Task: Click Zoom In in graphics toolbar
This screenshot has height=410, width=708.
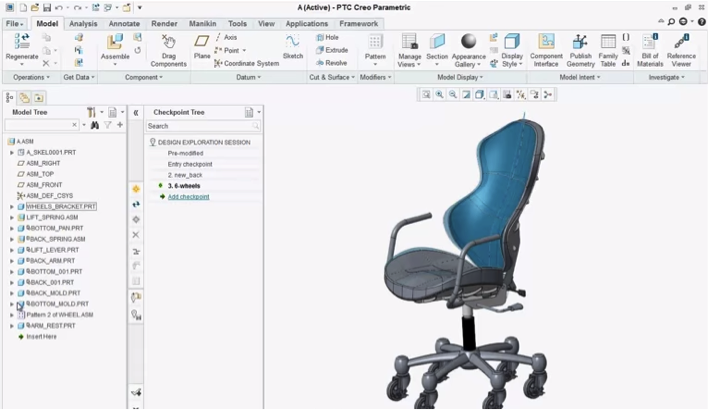Action: (439, 94)
